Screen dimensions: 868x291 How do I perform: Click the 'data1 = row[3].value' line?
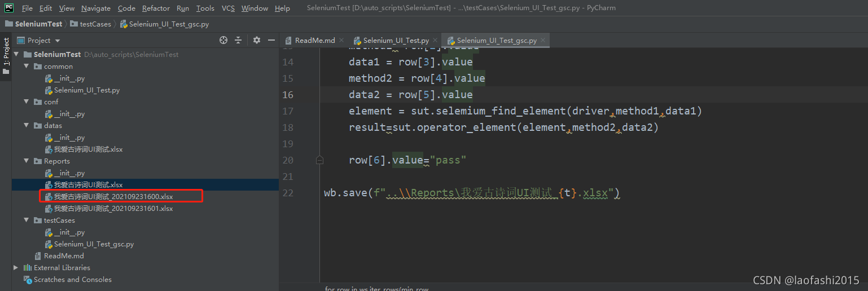point(411,62)
